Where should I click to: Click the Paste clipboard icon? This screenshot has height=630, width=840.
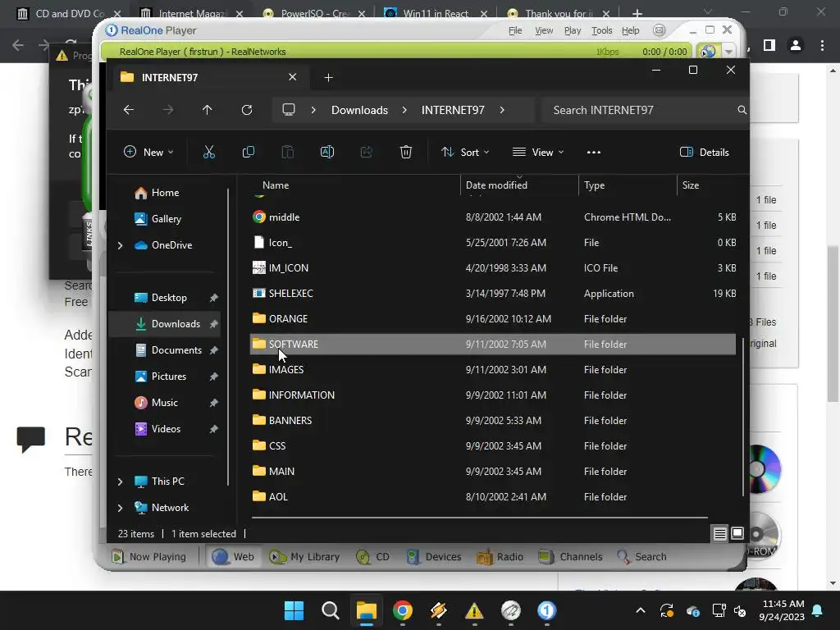point(288,152)
